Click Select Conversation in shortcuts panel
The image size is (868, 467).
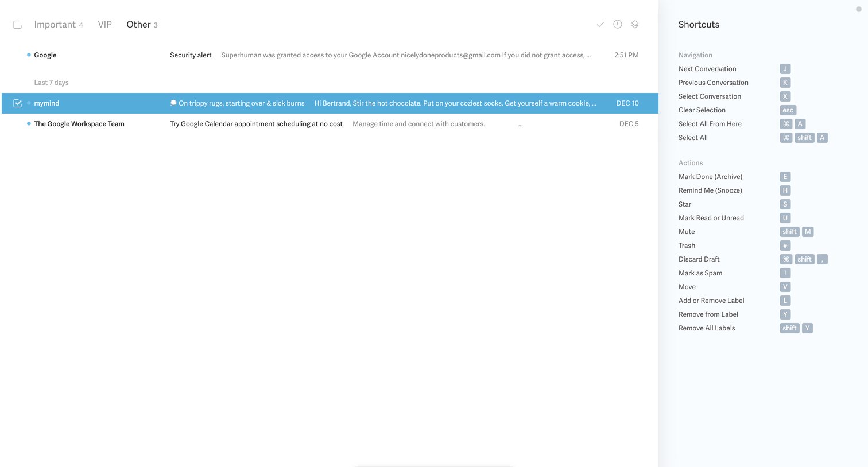point(710,96)
